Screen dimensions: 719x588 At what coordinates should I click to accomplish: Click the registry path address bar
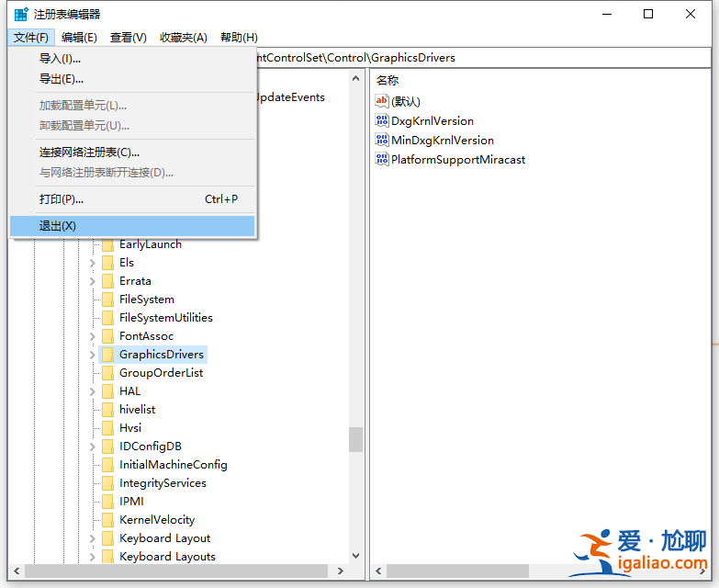483,58
